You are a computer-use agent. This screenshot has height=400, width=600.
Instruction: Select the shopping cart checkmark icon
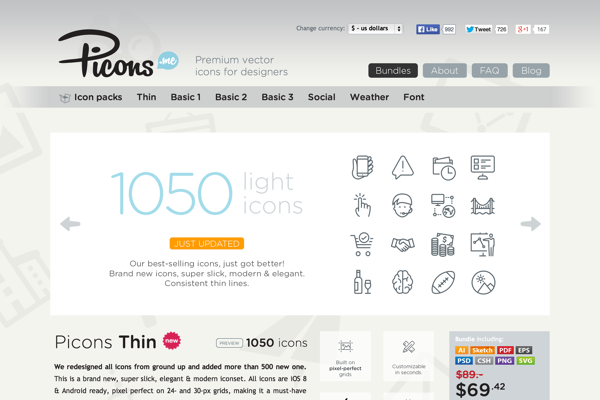[362, 244]
